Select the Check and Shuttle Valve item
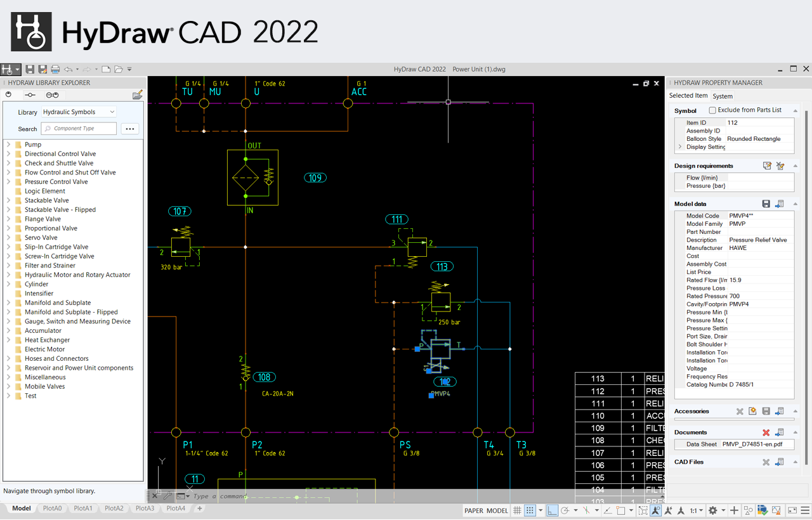The image size is (812, 520). pos(59,164)
